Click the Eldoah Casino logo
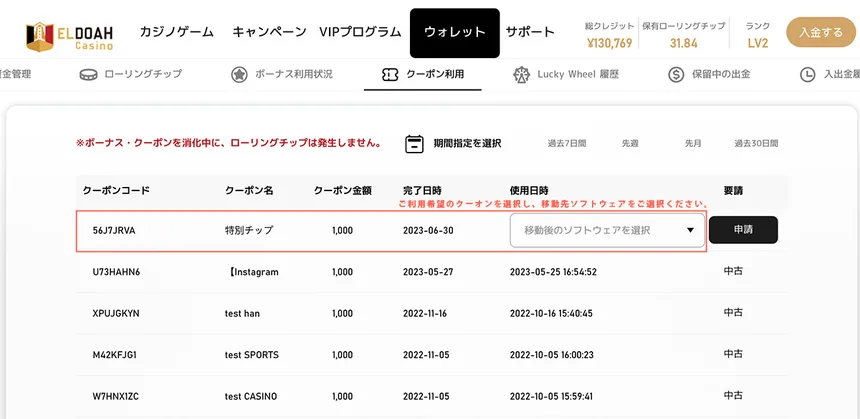 tap(70, 36)
